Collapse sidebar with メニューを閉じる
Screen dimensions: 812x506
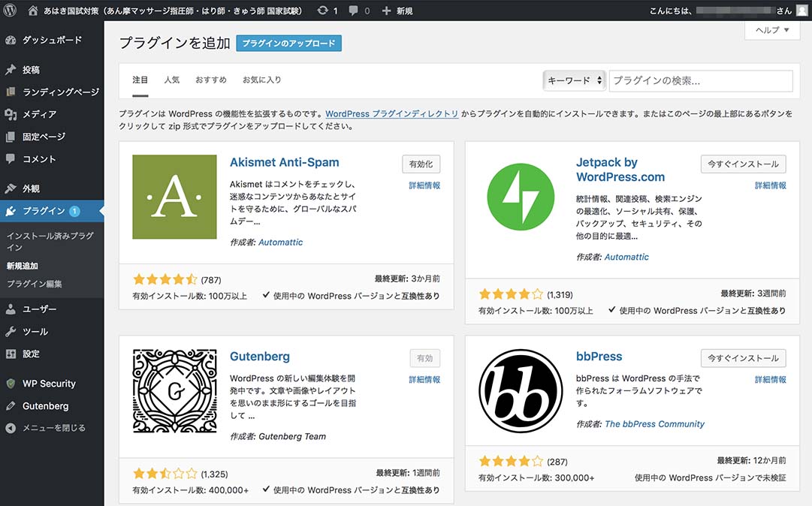coord(53,428)
